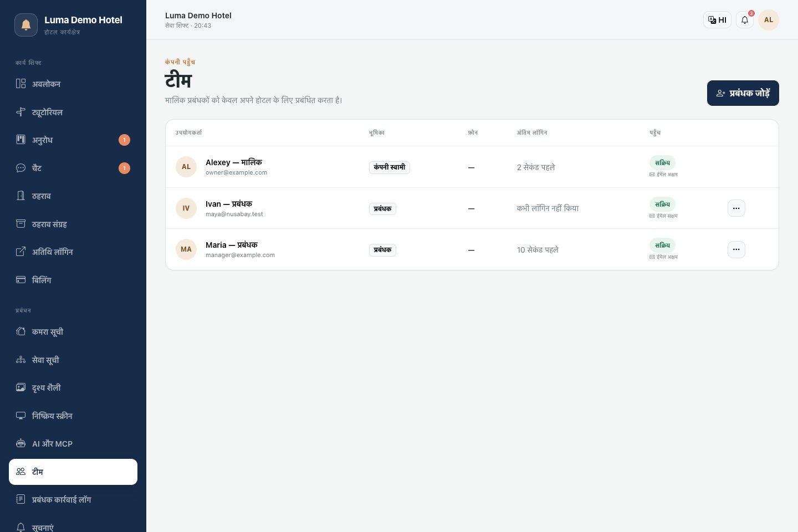Click the email maya@nusabay.test

(x=234, y=214)
